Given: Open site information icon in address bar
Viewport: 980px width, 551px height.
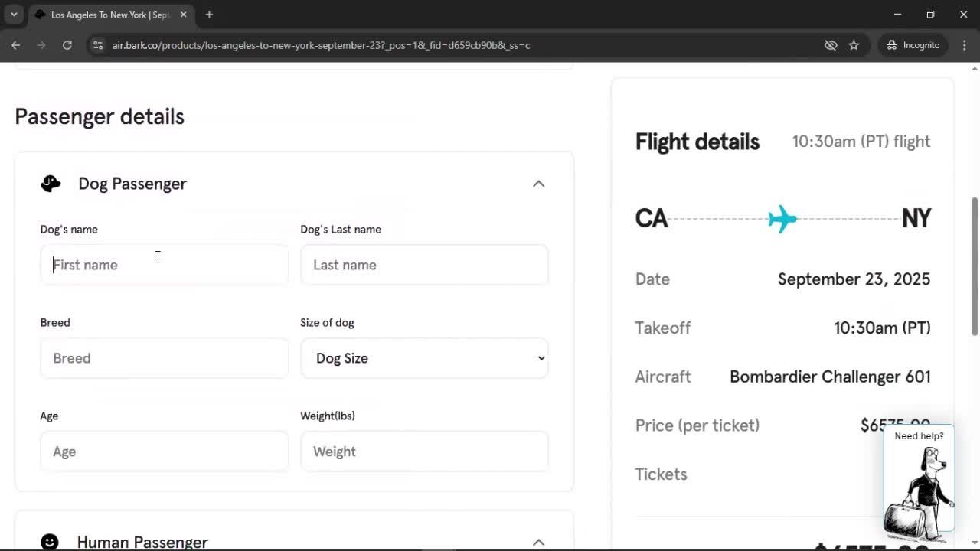Looking at the screenshot, I should 97,45.
